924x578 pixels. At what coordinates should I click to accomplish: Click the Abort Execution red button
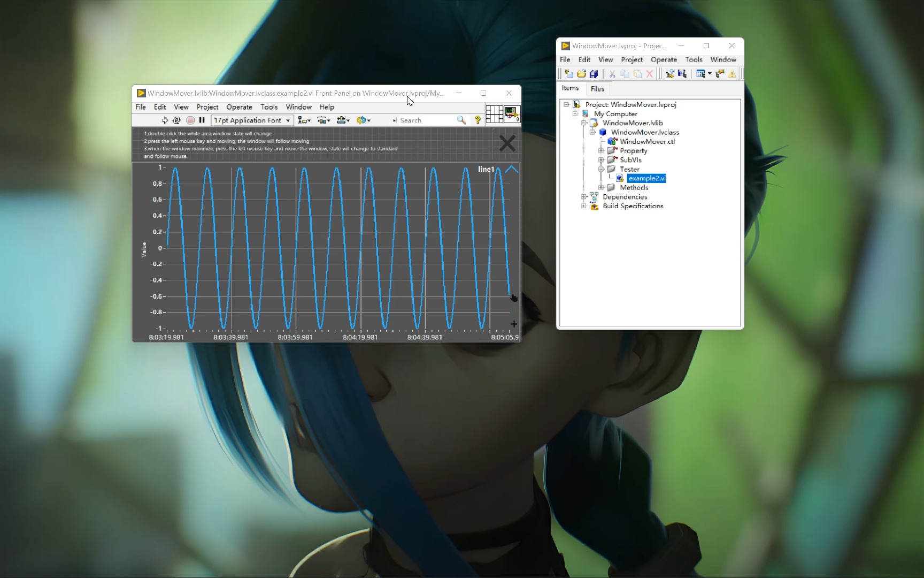pyautogui.click(x=190, y=120)
